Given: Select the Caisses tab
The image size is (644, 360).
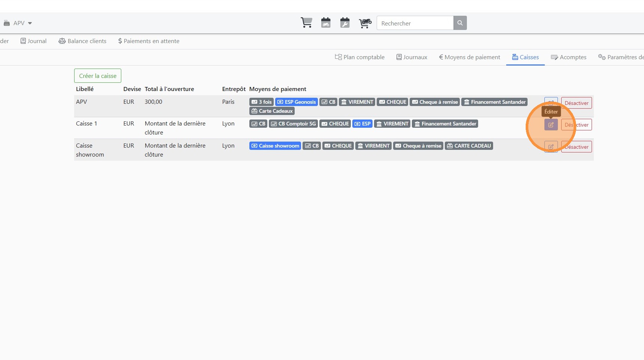Looking at the screenshot, I should pyautogui.click(x=526, y=57).
